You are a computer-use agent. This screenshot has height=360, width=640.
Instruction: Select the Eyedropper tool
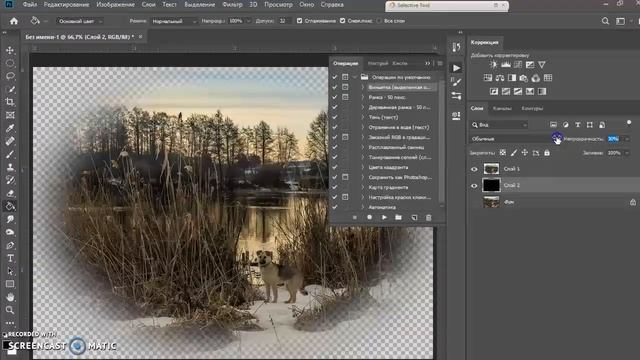click(x=10, y=128)
